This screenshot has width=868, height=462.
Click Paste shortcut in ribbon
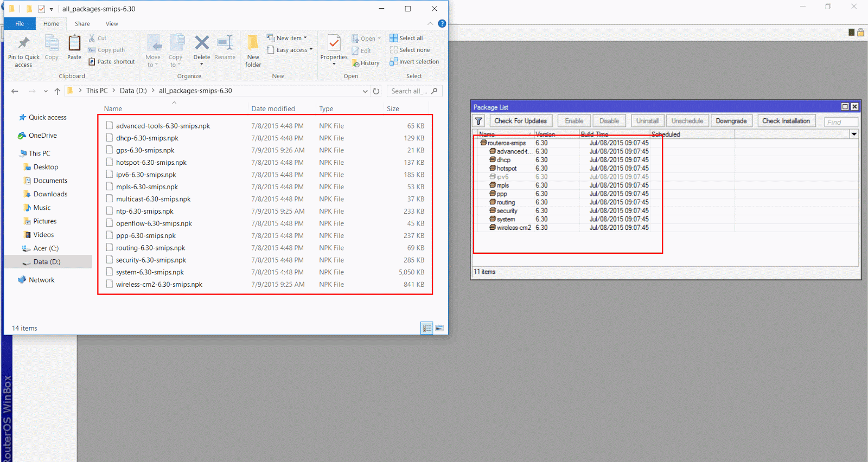coord(111,62)
